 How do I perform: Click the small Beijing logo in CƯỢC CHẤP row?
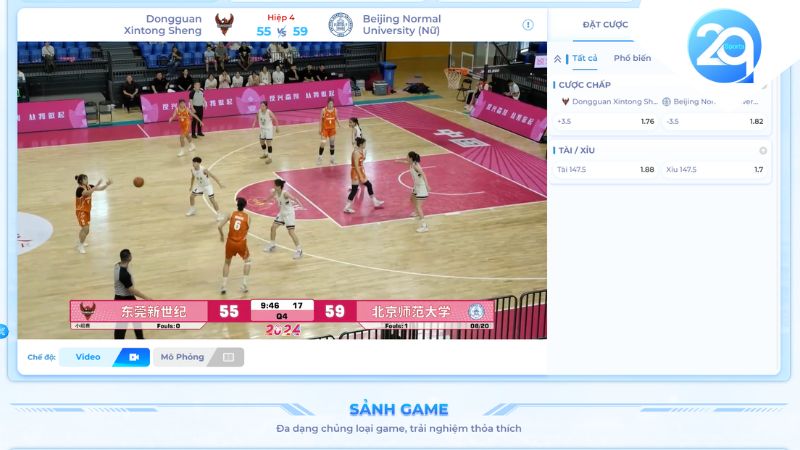666,102
